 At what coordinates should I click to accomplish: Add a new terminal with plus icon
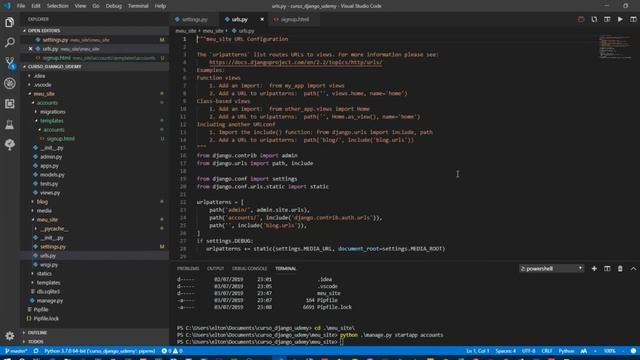594,269
